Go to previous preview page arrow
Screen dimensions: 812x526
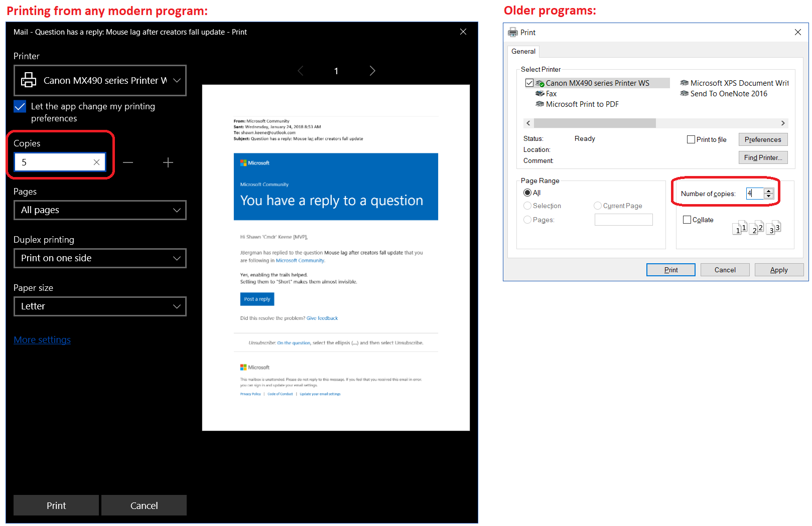tap(301, 71)
